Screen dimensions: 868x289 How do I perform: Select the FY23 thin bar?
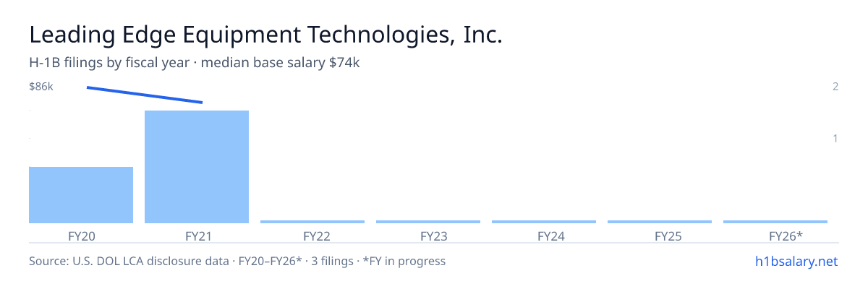pos(428,222)
